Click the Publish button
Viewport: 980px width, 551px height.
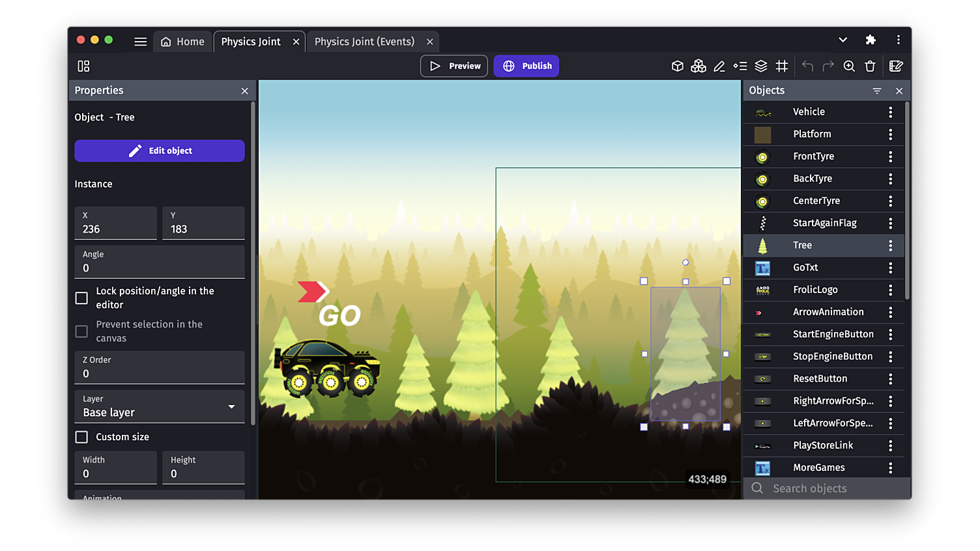click(526, 66)
